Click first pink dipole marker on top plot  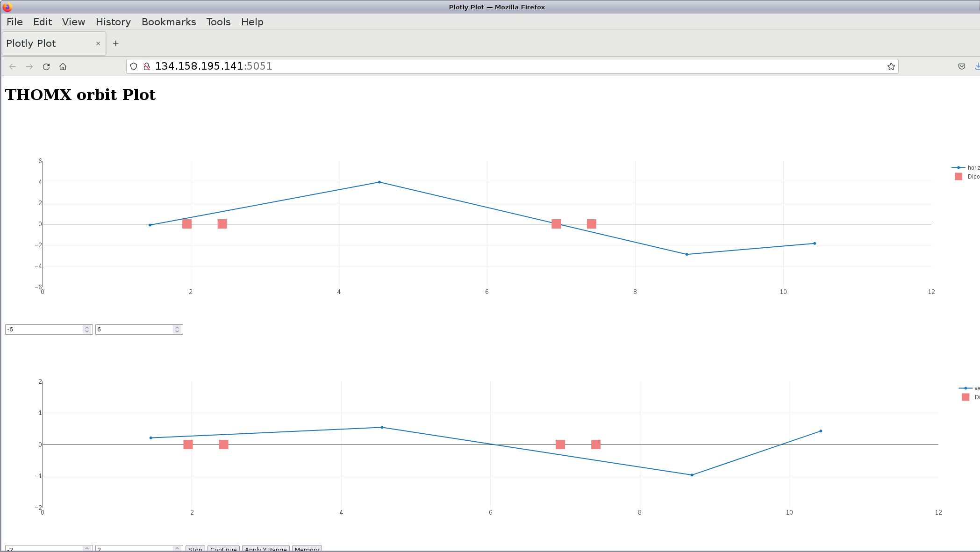pos(187,224)
